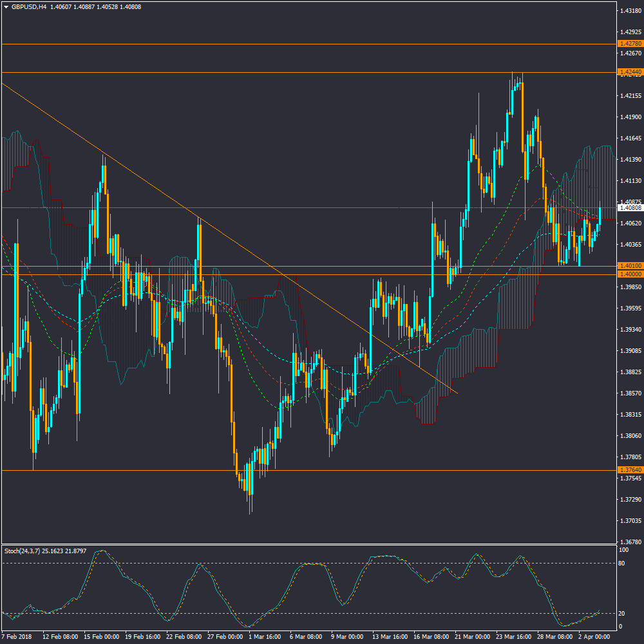Select the 1.42780 price level label
The width and height of the screenshot is (644, 644).
629,44
